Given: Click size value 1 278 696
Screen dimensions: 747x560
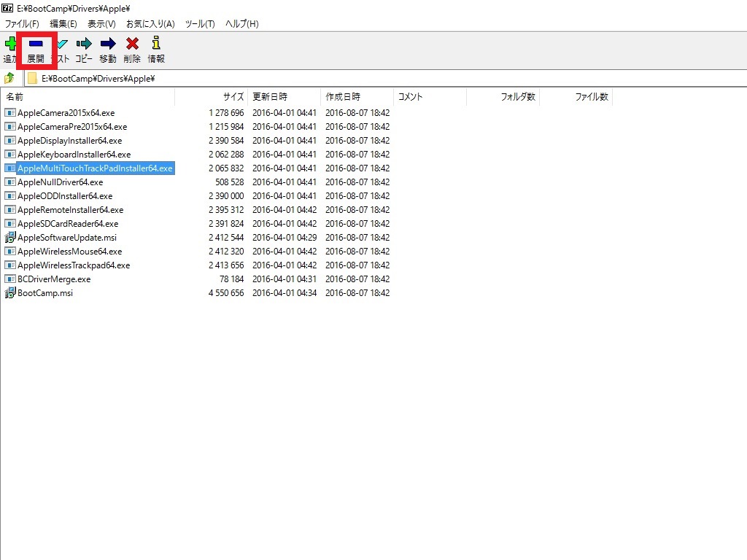Looking at the screenshot, I should click(226, 113).
